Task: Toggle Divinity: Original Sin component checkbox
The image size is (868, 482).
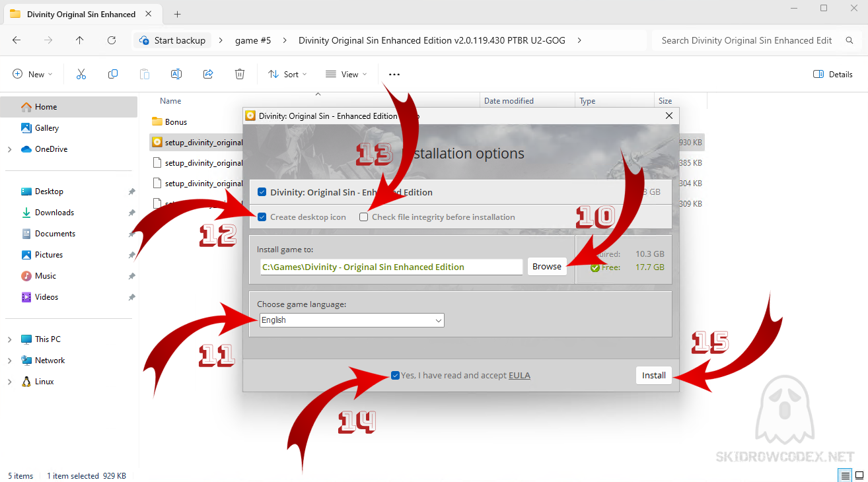Action: pos(262,193)
